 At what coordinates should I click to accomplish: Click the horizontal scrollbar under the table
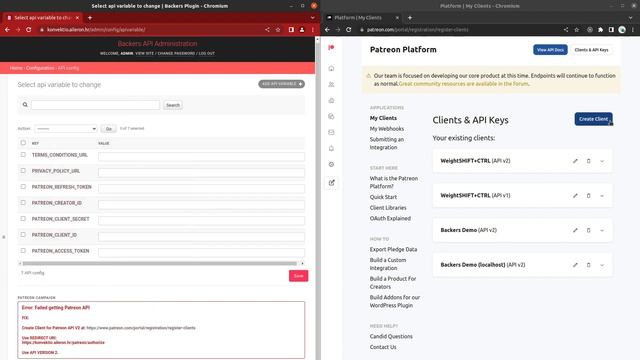[159, 264]
